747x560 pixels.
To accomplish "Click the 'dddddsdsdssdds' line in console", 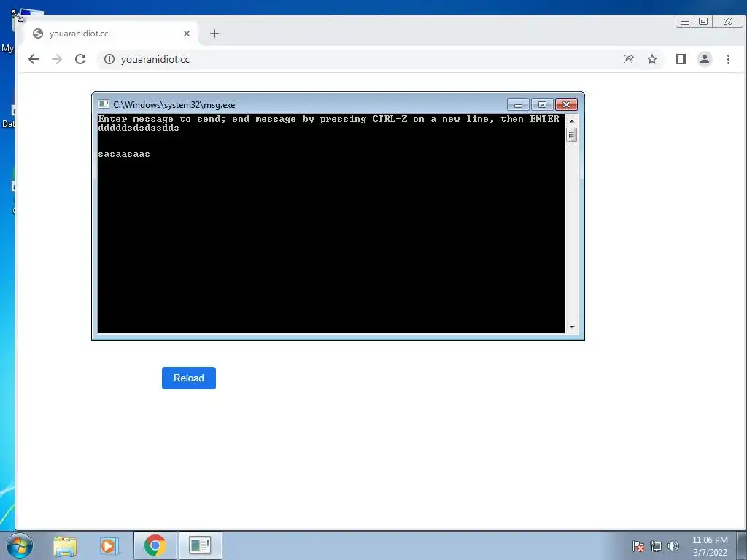I will [139, 128].
